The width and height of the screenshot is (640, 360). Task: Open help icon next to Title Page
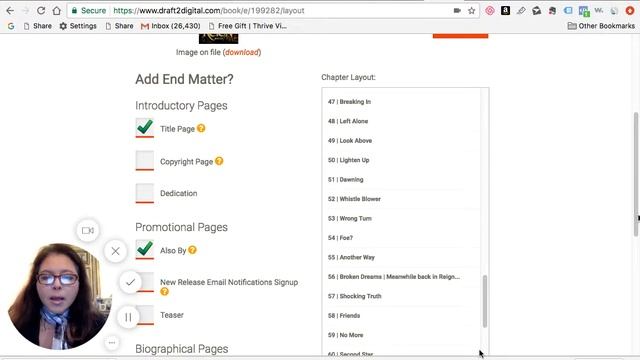[x=201, y=128]
